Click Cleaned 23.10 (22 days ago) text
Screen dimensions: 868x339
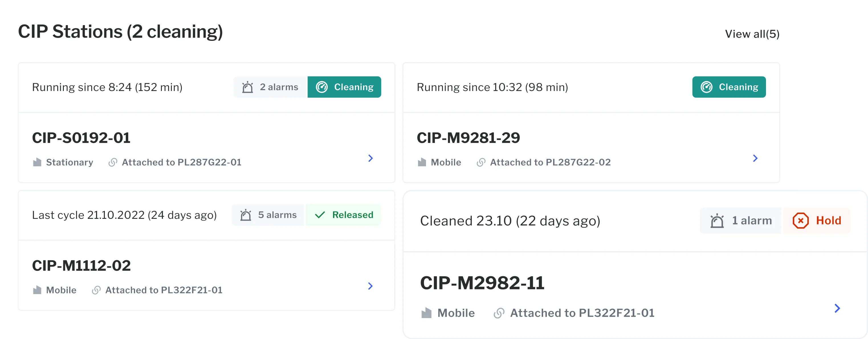(510, 221)
